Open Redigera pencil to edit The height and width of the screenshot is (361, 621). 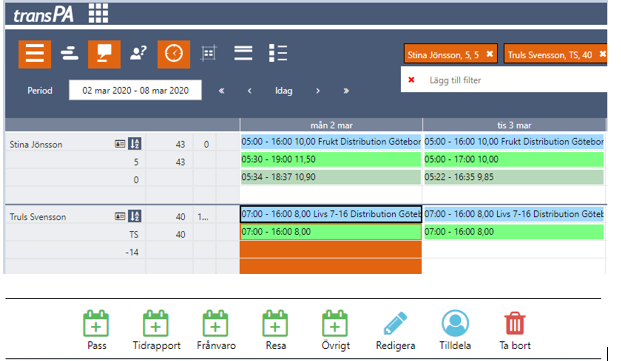tap(395, 330)
